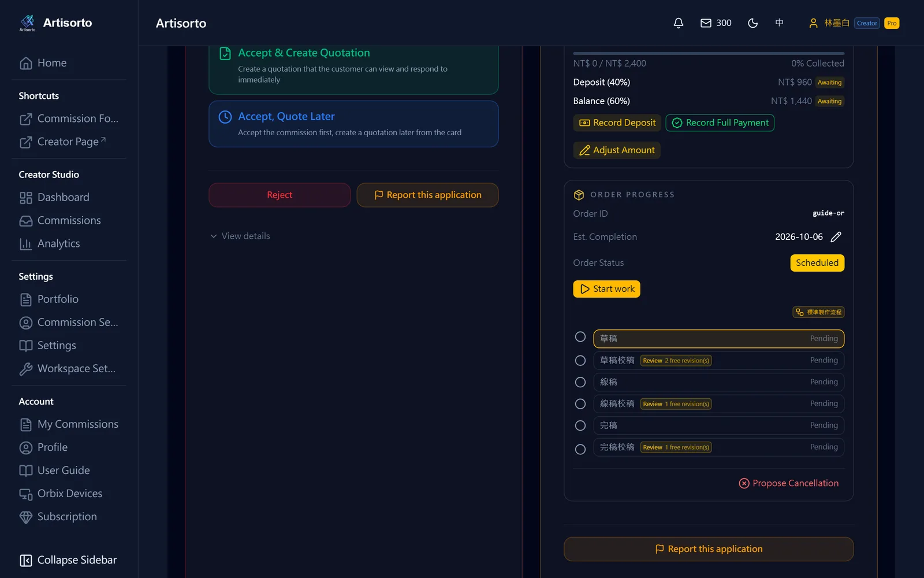Collapse the sidebar
The width and height of the screenshot is (924, 578).
tap(69, 560)
